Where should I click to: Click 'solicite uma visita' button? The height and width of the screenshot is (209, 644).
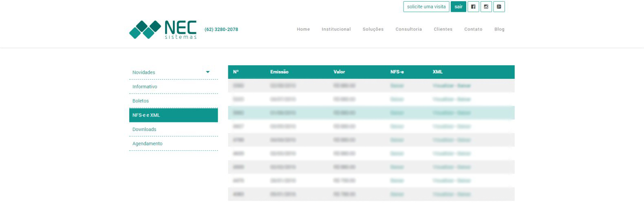click(426, 7)
